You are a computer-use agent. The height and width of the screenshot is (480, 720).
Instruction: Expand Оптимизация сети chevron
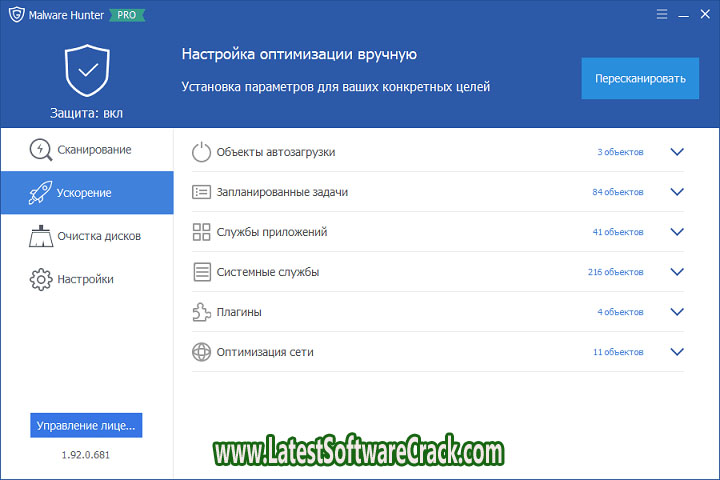pos(677,351)
